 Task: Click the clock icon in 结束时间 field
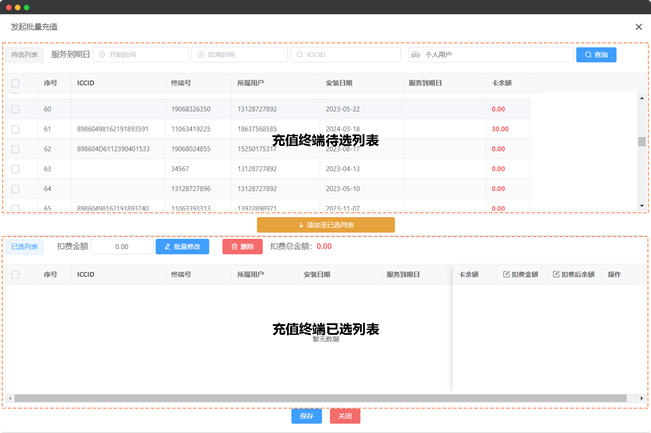coord(200,55)
